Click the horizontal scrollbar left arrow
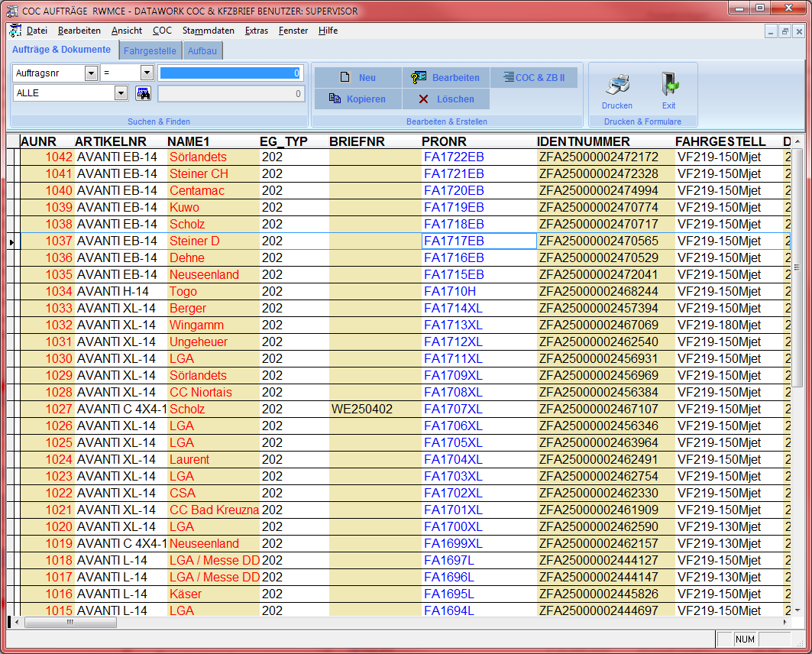The width and height of the screenshot is (812, 654). (x=17, y=622)
